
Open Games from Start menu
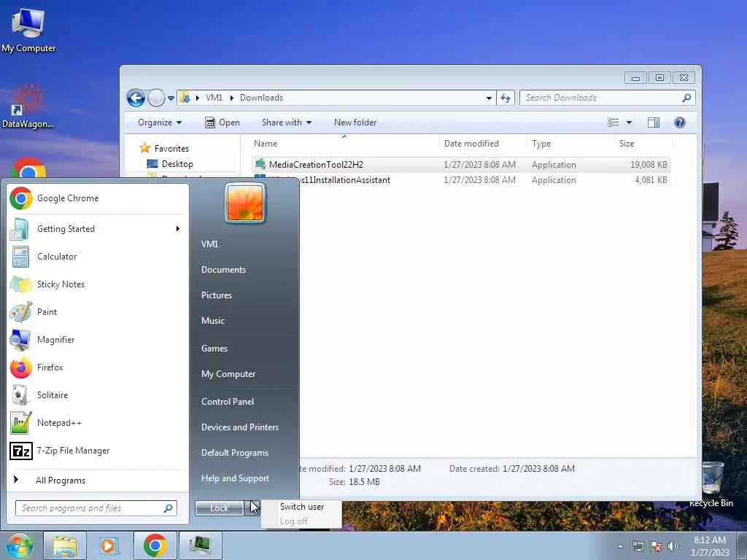click(214, 349)
